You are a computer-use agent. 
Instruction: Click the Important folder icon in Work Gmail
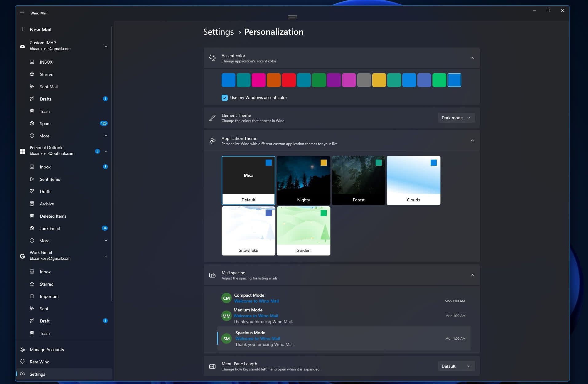32,296
